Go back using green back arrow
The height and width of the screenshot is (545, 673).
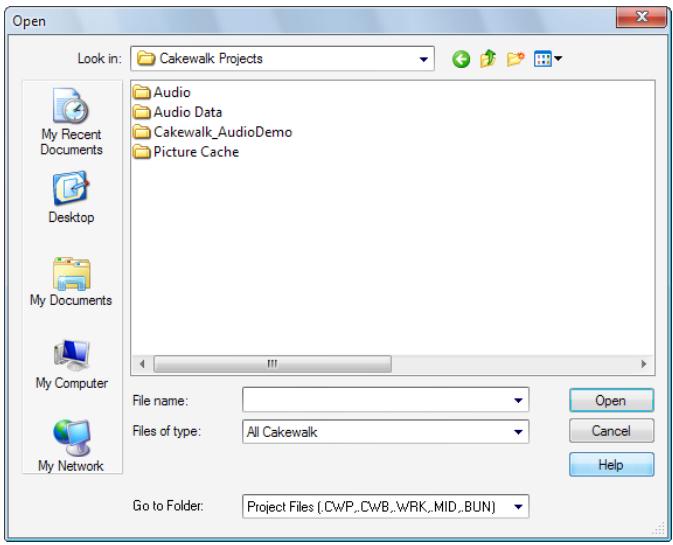pos(461,59)
